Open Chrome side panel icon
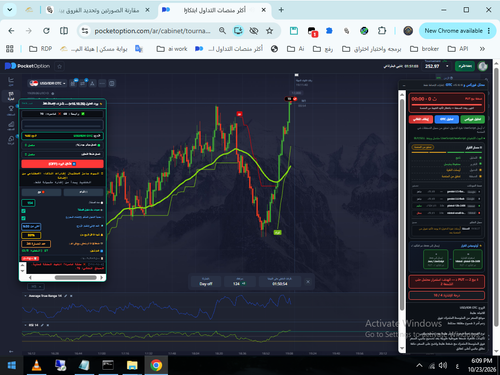The width and height of the screenshot is (500, 375). click(64, 31)
